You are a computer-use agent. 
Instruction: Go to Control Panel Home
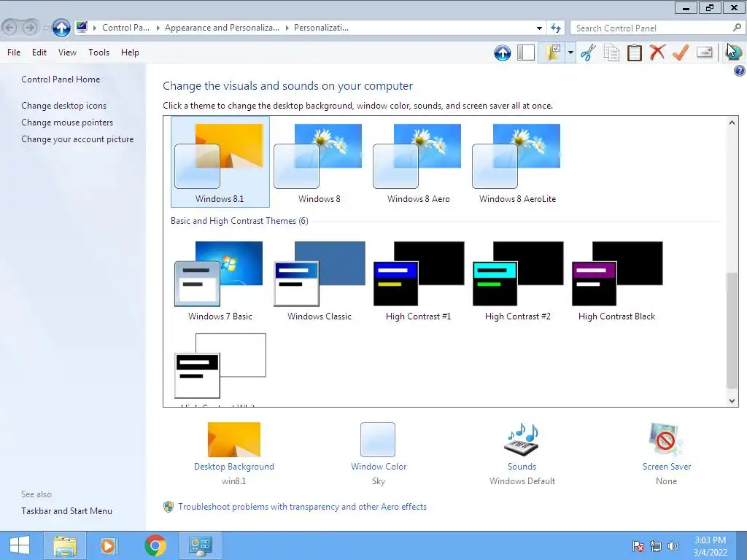(61, 79)
